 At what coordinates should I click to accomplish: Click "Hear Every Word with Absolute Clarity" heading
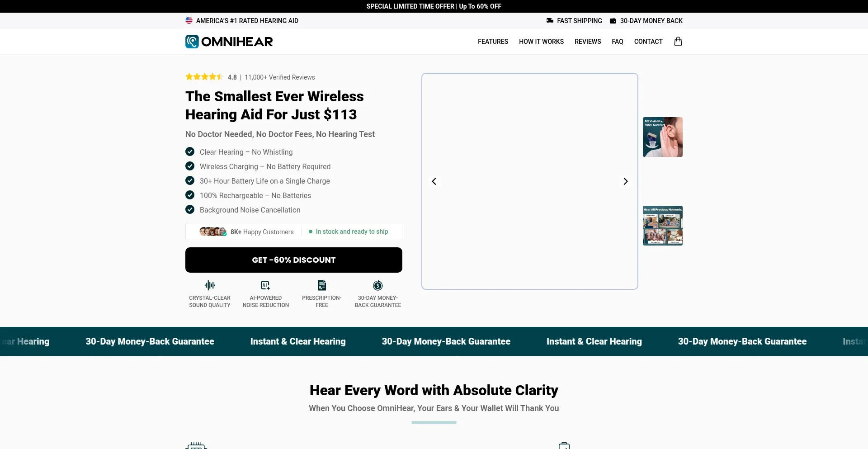click(x=434, y=390)
